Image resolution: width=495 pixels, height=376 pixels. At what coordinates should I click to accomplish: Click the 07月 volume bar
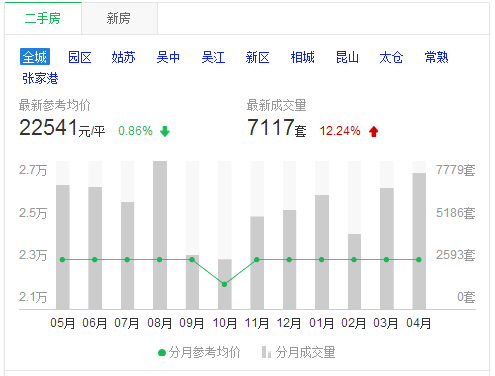coord(127,255)
